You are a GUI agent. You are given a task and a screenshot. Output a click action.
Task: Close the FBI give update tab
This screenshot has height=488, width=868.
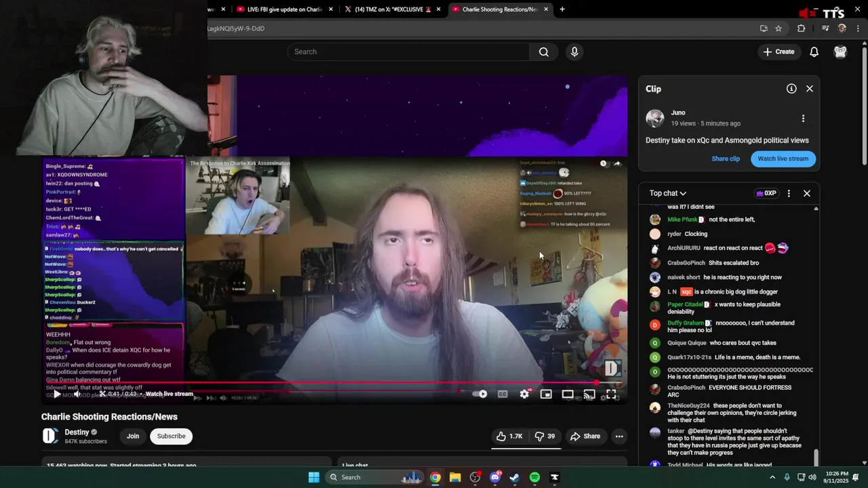coord(331,9)
